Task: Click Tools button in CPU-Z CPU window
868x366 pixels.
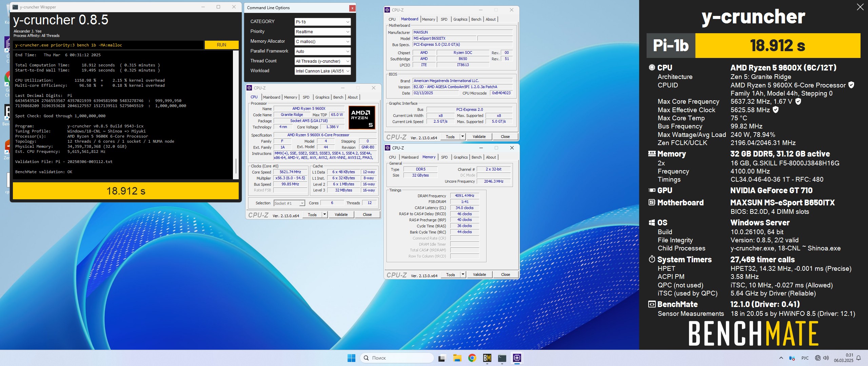Action: (312, 215)
